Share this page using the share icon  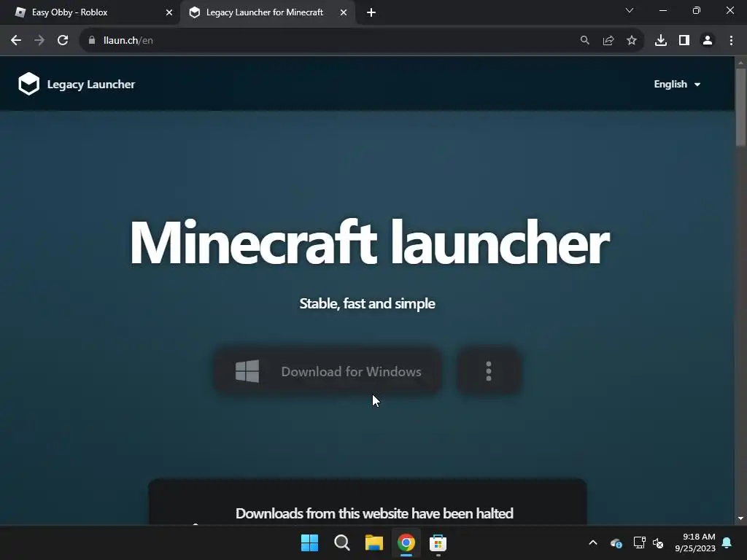pyautogui.click(x=608, y=41)
